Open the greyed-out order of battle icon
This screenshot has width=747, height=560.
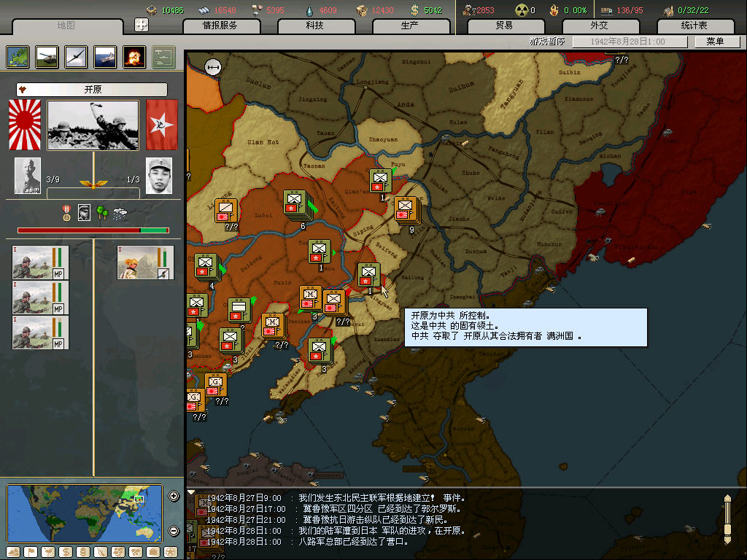163,57
